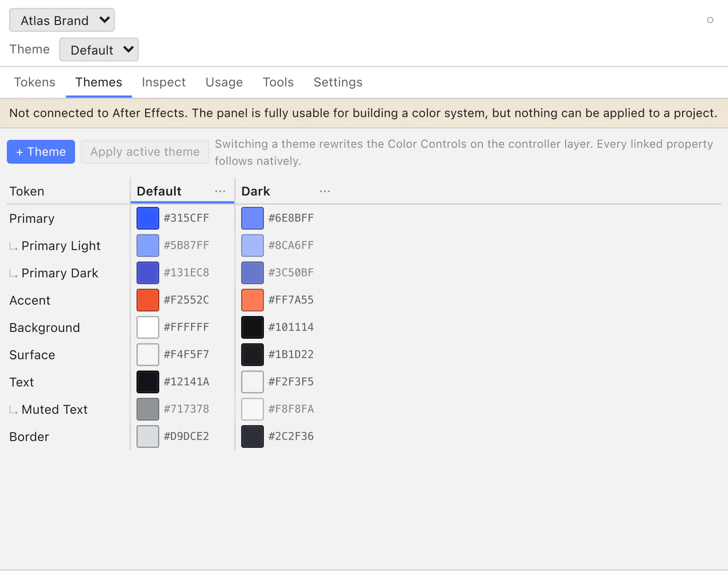Viewport: 728px width, 582px height.
Task: Click the Border token label
Action: coord(29,437)
